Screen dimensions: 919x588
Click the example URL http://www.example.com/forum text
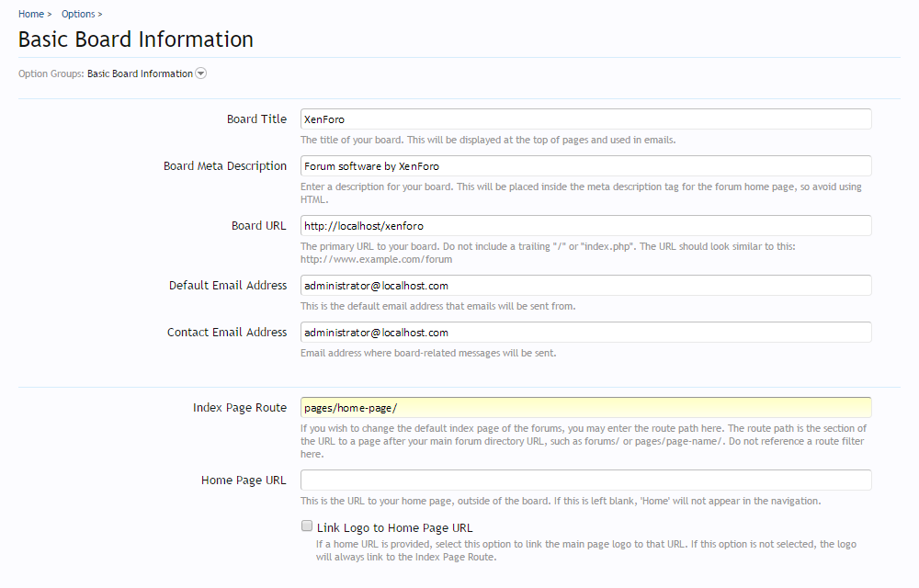[x=376, y=259]
